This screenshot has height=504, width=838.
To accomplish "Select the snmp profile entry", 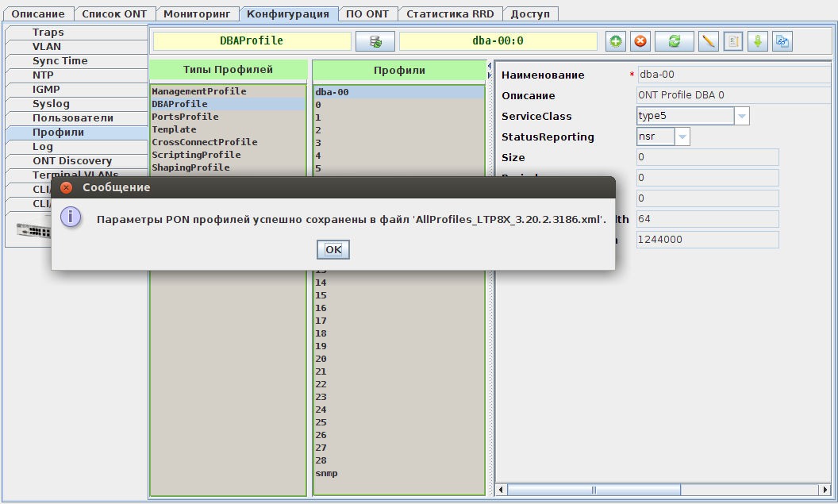I will pyautogui.click(x=326, y=473).
